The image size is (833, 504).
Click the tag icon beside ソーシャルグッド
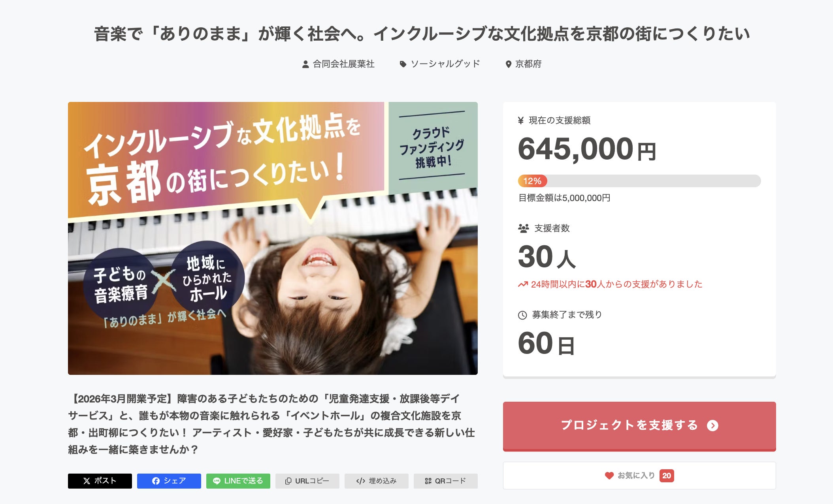403,64
